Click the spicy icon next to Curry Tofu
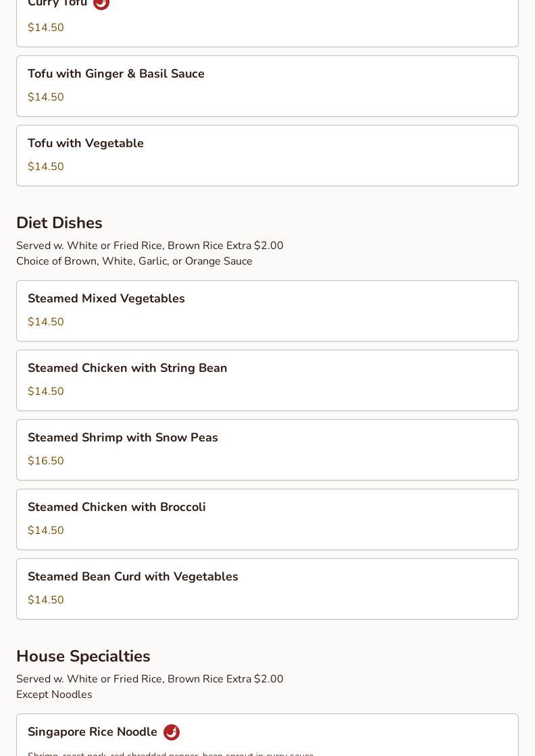 (101, 3)
